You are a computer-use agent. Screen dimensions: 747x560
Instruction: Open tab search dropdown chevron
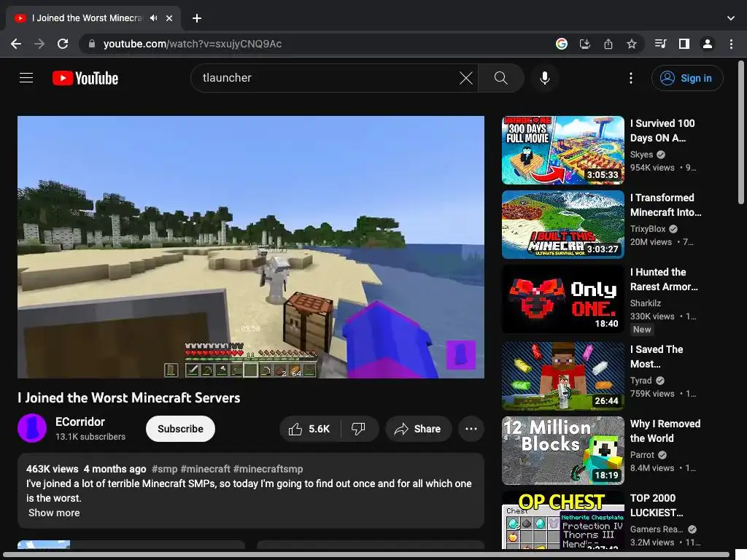pyautogui.click(x=731, y=18)
